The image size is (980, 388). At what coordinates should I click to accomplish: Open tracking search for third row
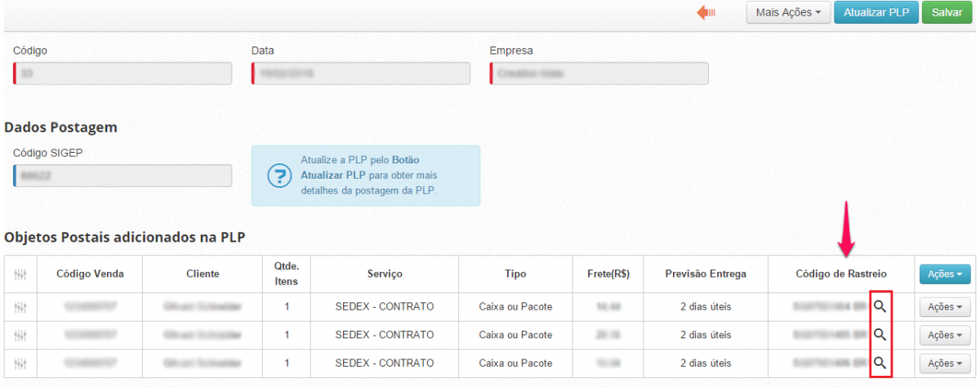tap(880, 363)
